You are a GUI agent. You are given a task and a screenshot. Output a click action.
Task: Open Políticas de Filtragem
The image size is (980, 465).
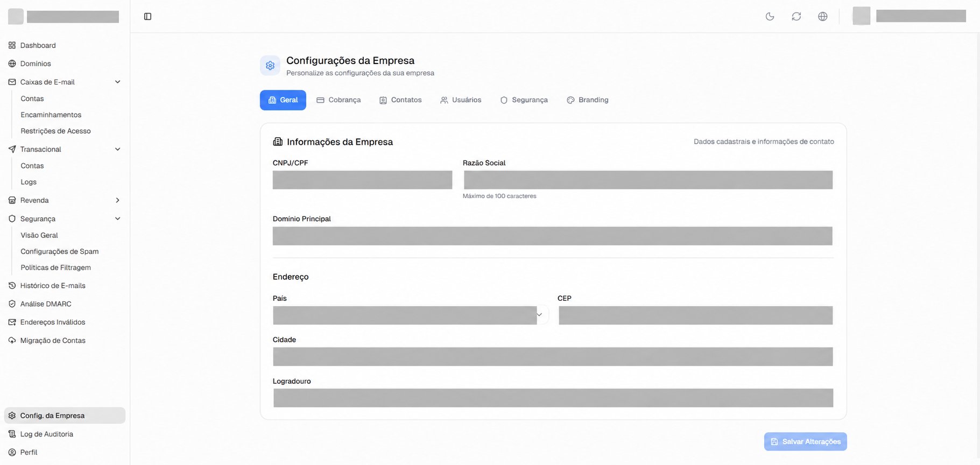point(55,267)
